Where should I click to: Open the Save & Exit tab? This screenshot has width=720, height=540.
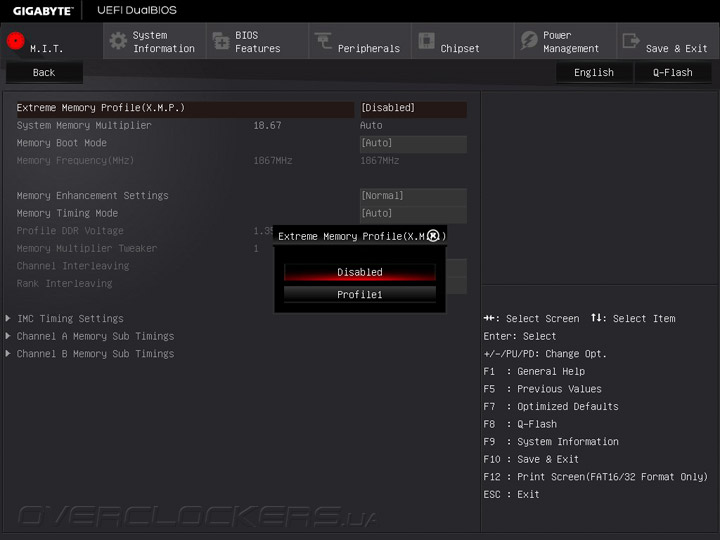668,41
